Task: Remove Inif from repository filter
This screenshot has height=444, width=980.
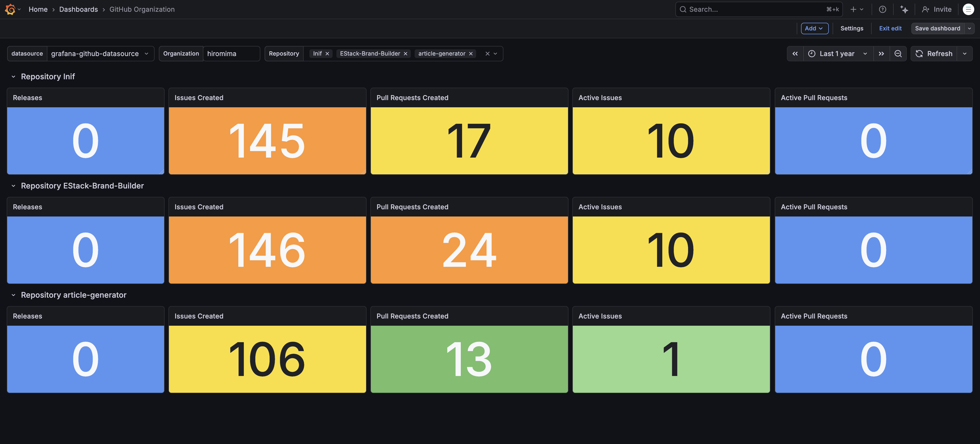Action: (x=327, y=54)
